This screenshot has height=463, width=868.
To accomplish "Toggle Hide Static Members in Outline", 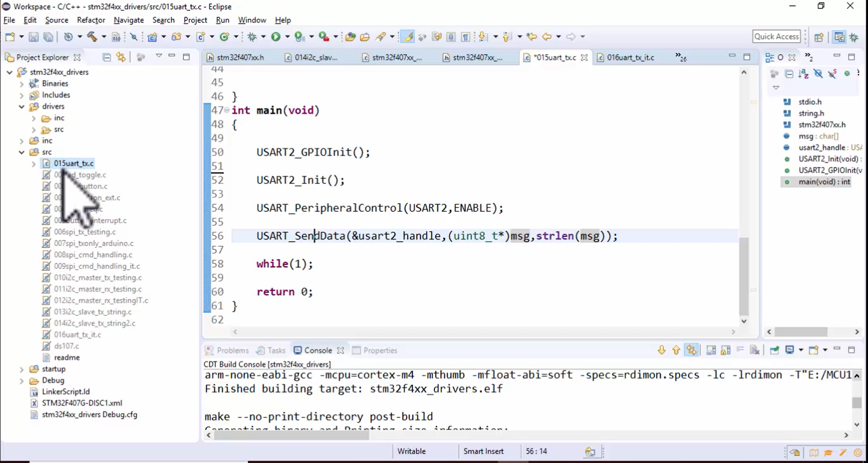I will coord(832,74).
